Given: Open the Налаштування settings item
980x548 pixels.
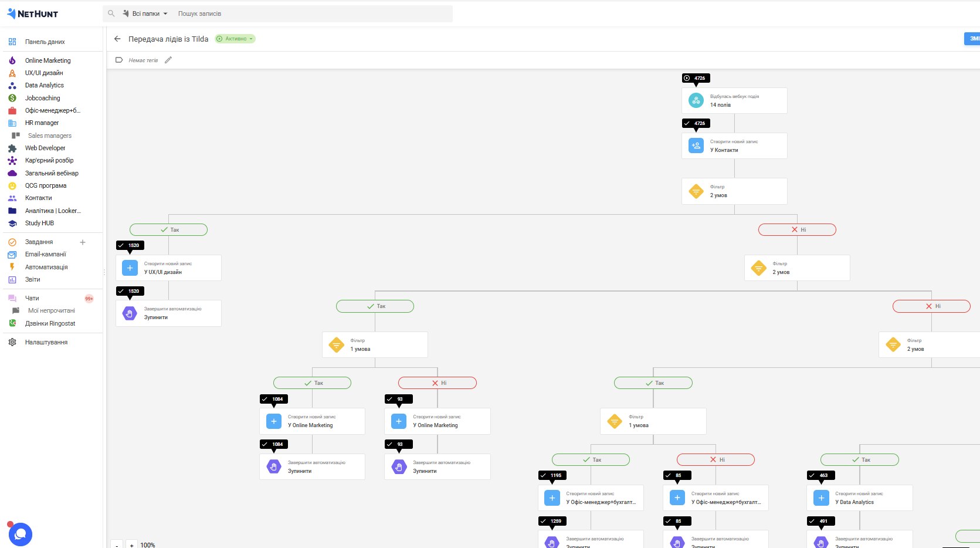Looking at the screenshot, I should click(46, 342).
